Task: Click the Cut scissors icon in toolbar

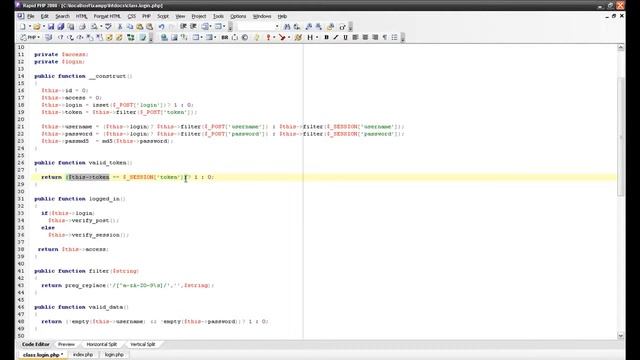Action: pyautogui.click(x=120, y=27)
